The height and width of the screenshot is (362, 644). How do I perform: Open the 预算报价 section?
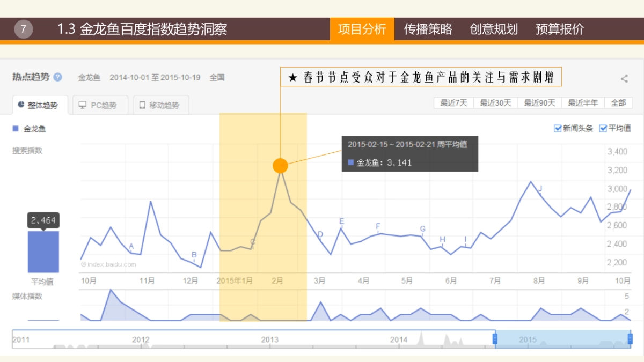point(559,29)
